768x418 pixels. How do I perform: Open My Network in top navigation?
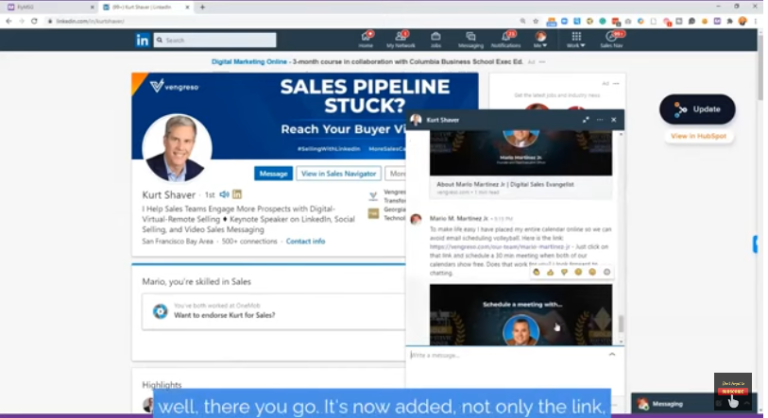click(401, 40)
